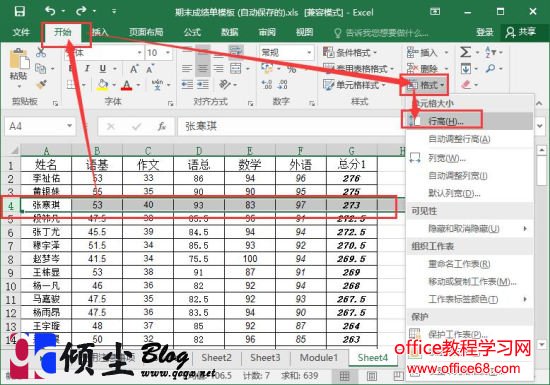This screenshot has height=385, width=550.
Task: Increase decimal places icon
Action: [x=267, y=85]
